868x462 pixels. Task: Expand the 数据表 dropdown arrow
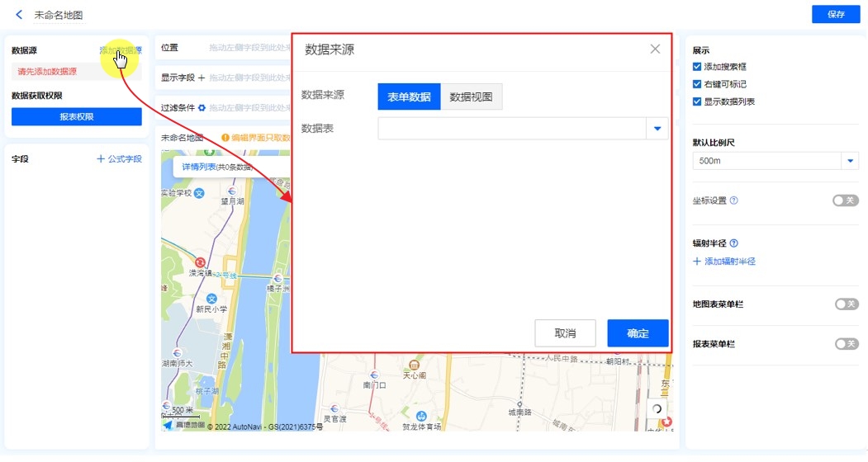pyautogui.click(x=658, y=129)
